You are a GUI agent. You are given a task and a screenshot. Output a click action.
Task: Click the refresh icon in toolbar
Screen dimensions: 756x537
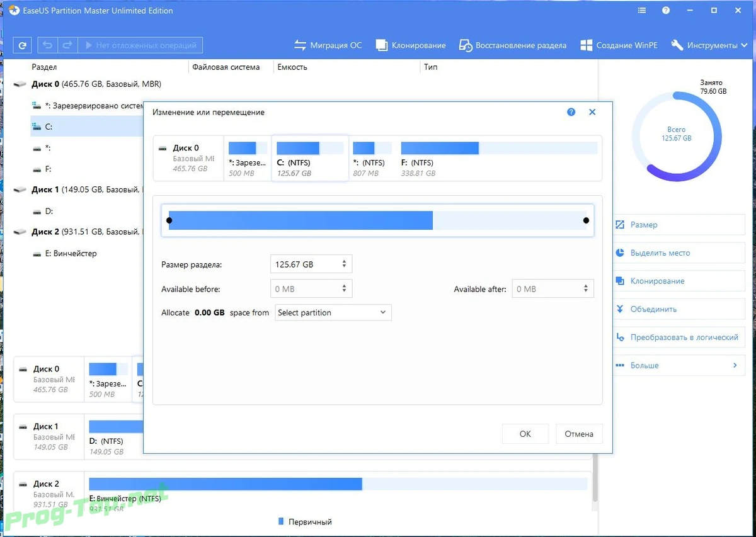point(23,45)
